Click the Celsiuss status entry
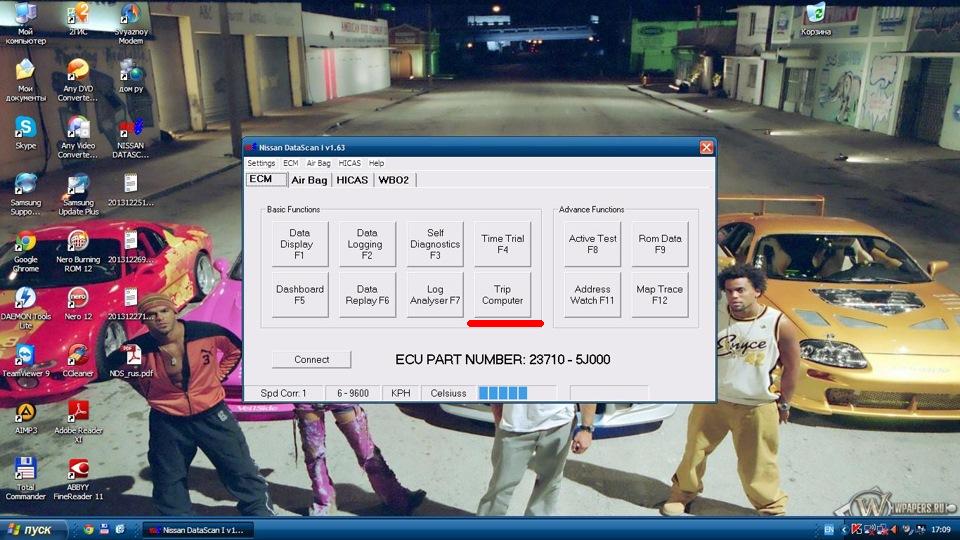The width and height of the screenshot is (960, 540). (448, 393)
